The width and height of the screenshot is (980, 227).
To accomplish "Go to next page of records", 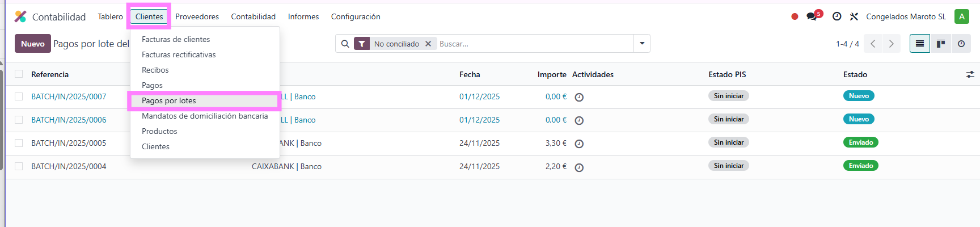I will coord(891,44).
